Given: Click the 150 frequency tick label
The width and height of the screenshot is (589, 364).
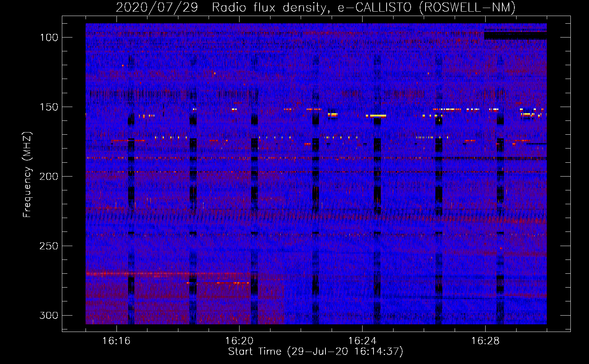Looking at the screenshot, I should pyautogui.click(x=49, y=107).
